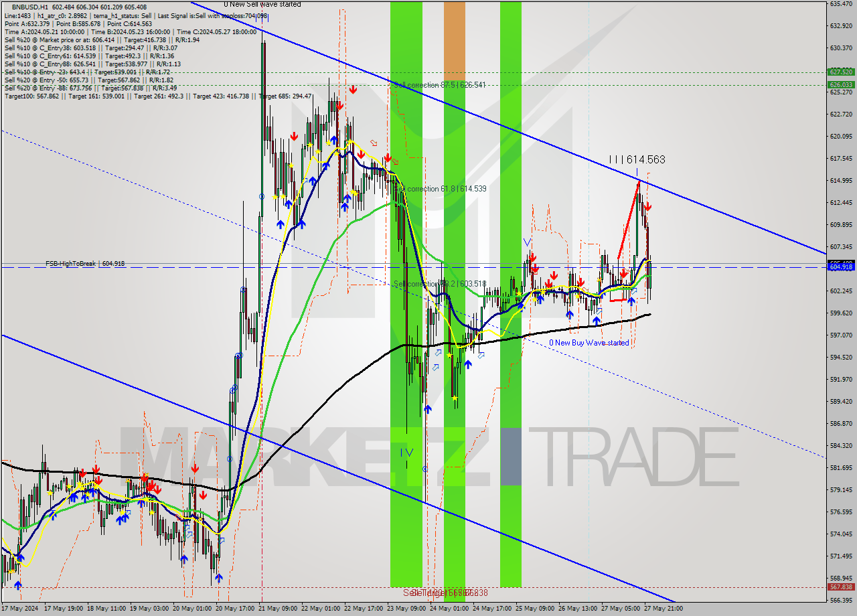Select 'Sell %20 @ Market price' row
This screenshot has width=857, height=616.
pyautogui.click(x=102, y=40)
